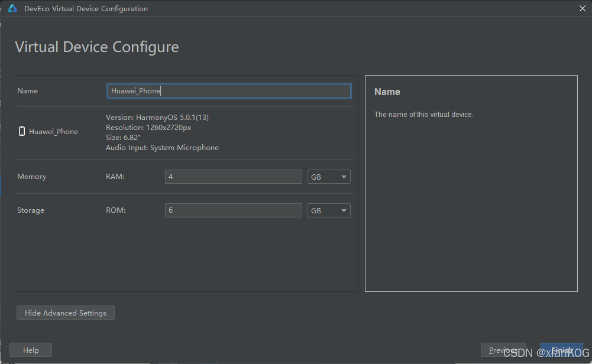Click the Memory row label
This screenshot has width=592, height=364.
(32, 177)
